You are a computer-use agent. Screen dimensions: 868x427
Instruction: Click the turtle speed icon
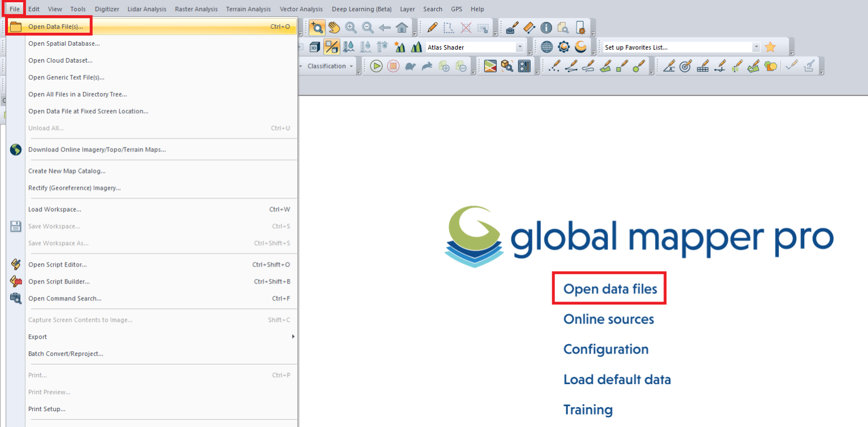pos(410,66)
